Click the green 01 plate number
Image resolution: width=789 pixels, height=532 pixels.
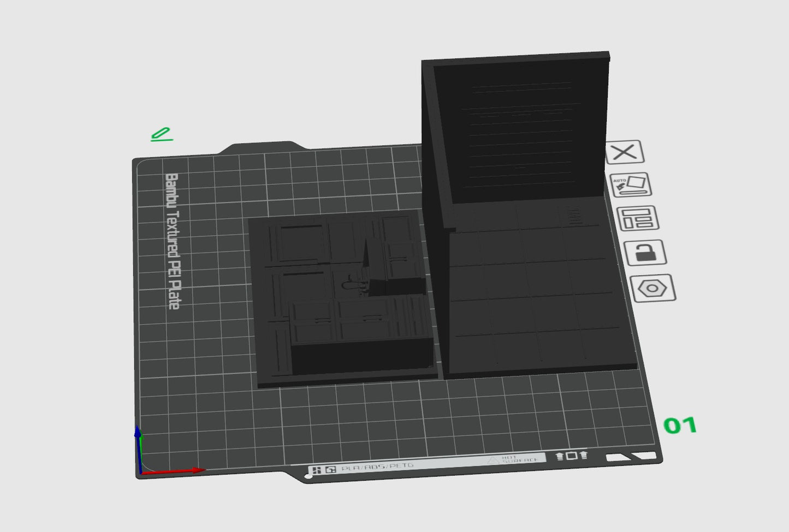pyautogui.click(x=680, y=426)
